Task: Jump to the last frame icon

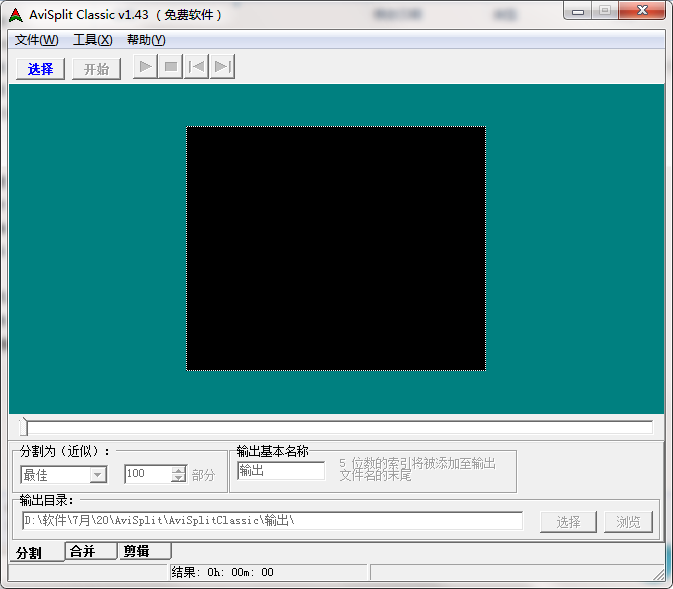Action: 222,67
